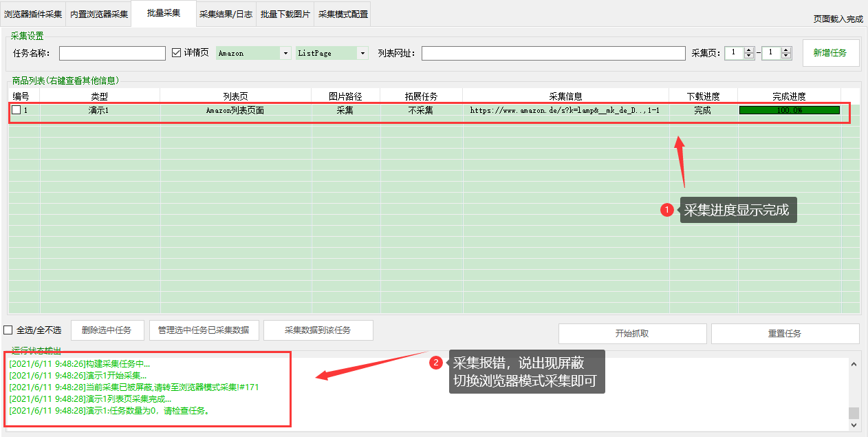
Task: Select the 演示1 type cell
Action: point(100,110)
